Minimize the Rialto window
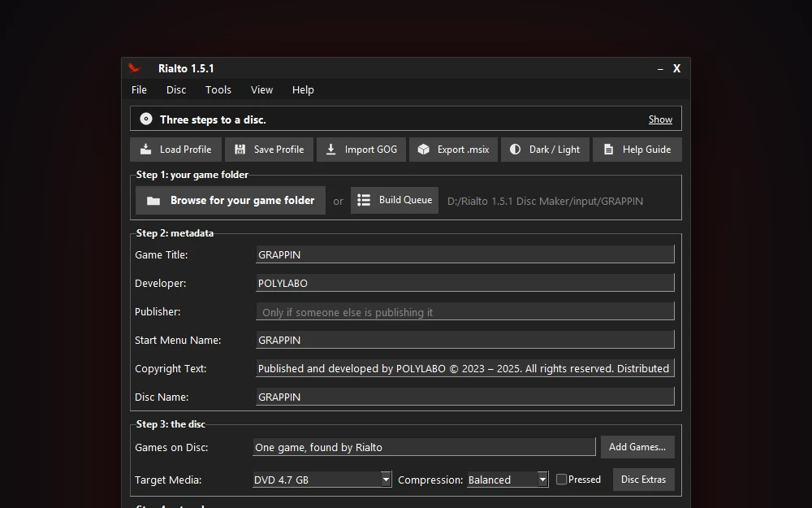Image resolution: width=812 pixels, height=508 pixels. click(x=660, y=69)
